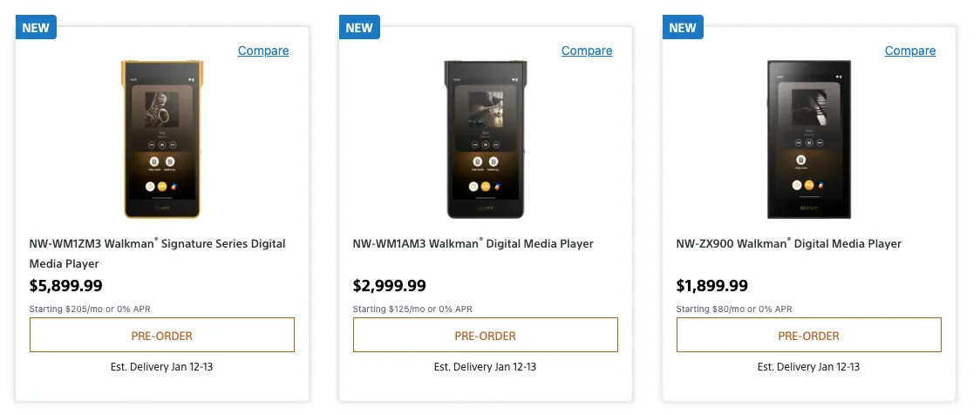Click Compare link for NW-WM1AM3 Walkman

coord(587,51)
